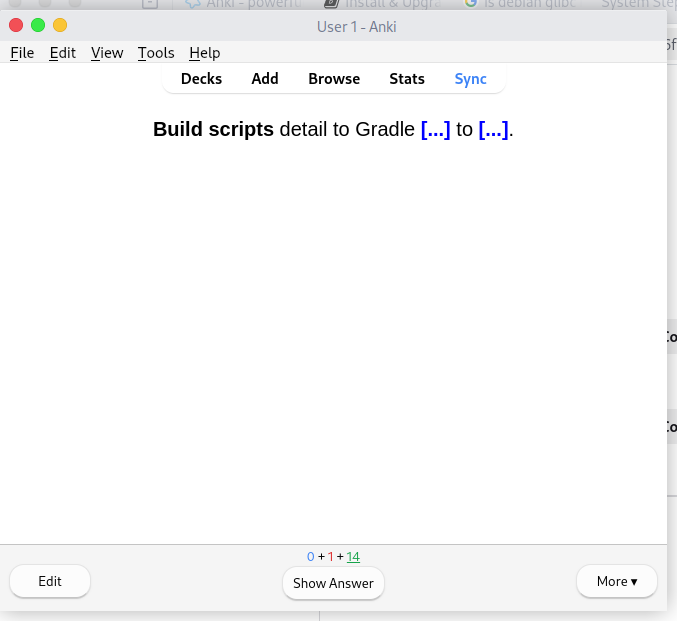
Task: Expand the More dropdown button
Action: click(617, 581)
